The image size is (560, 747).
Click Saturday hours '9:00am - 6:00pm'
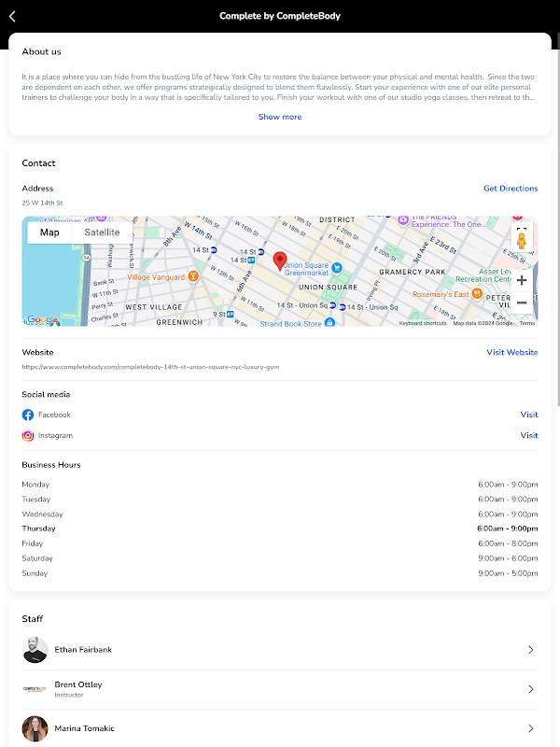click(508, 558)
